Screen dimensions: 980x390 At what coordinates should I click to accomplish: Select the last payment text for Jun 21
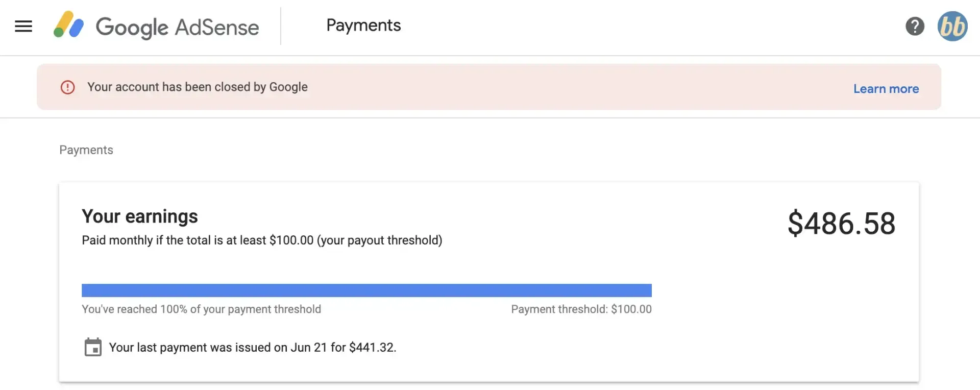point(253,347)
